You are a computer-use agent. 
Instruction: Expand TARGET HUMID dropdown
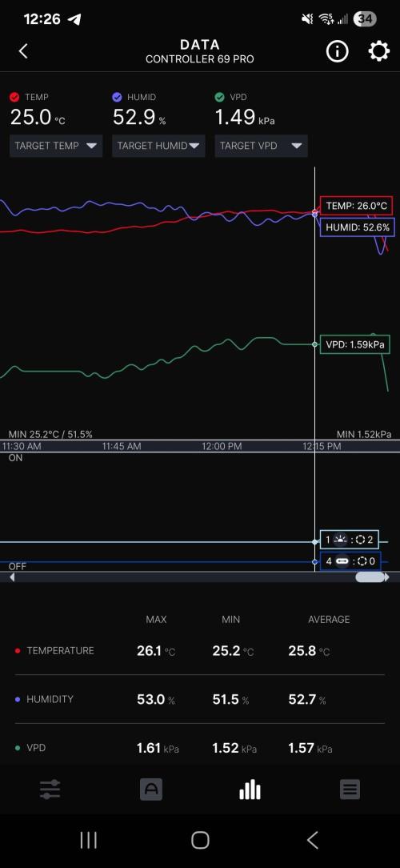click(158, 146)
